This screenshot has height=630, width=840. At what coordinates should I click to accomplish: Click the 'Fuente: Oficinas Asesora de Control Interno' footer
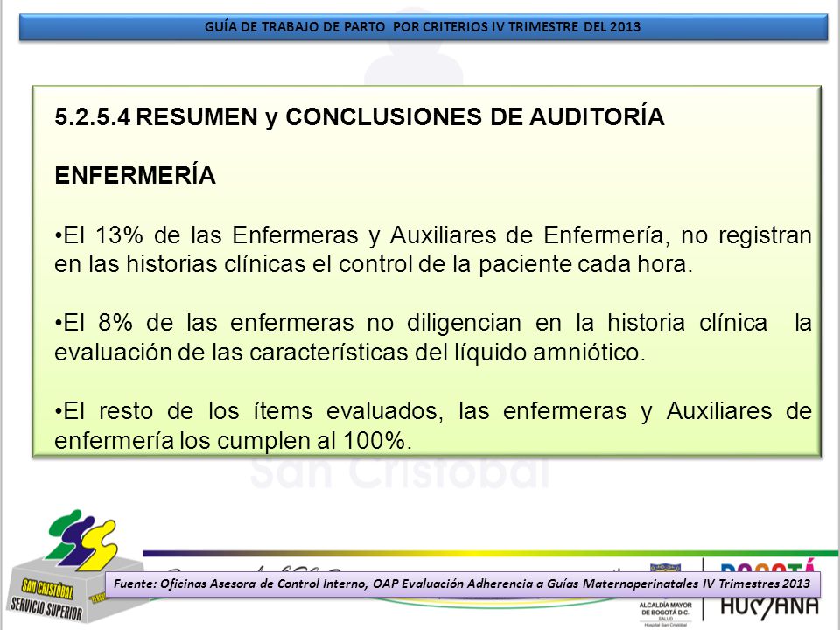coord(462,584)
